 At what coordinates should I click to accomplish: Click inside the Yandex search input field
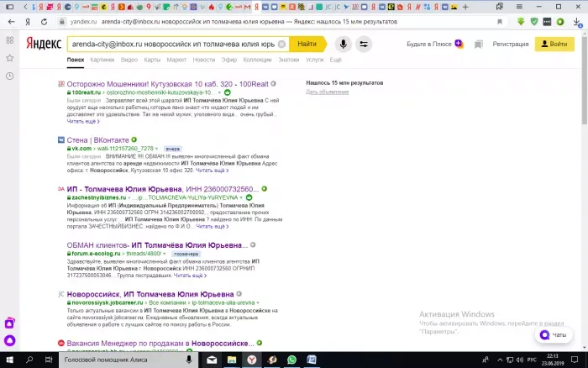(173, 45)
